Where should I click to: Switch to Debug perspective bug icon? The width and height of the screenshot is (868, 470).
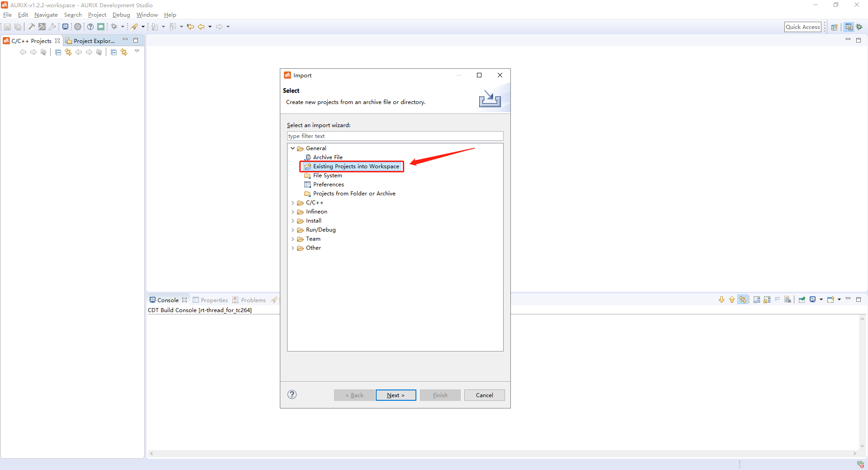pos(859,27)
